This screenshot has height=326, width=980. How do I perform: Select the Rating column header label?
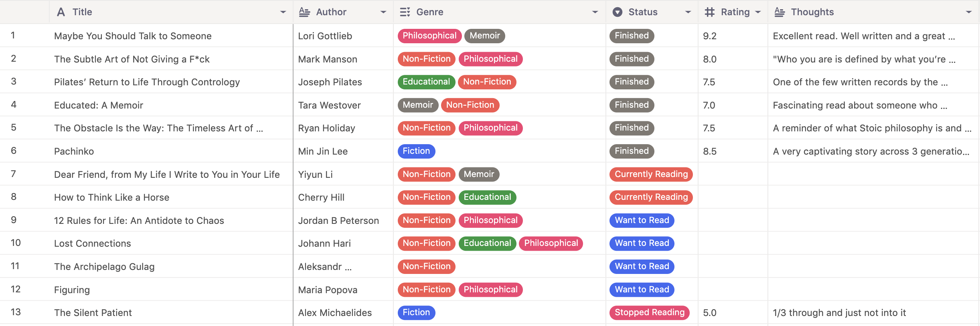735,12
